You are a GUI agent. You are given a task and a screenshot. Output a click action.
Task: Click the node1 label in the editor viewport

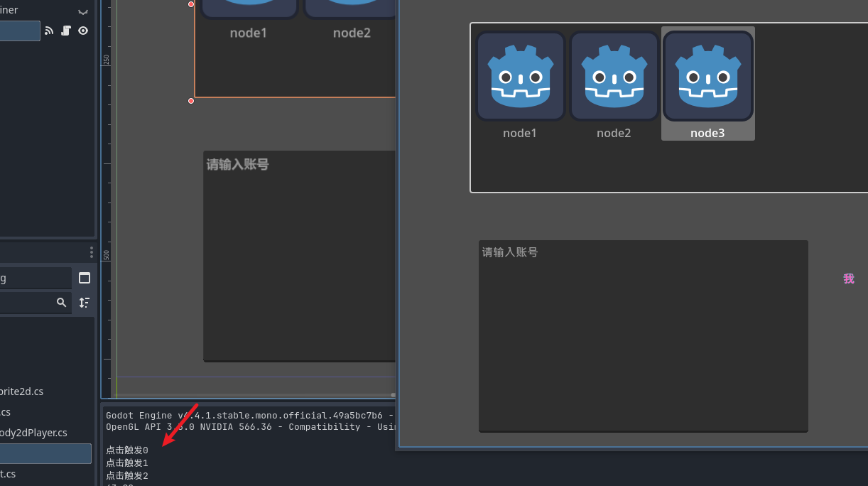249,33
